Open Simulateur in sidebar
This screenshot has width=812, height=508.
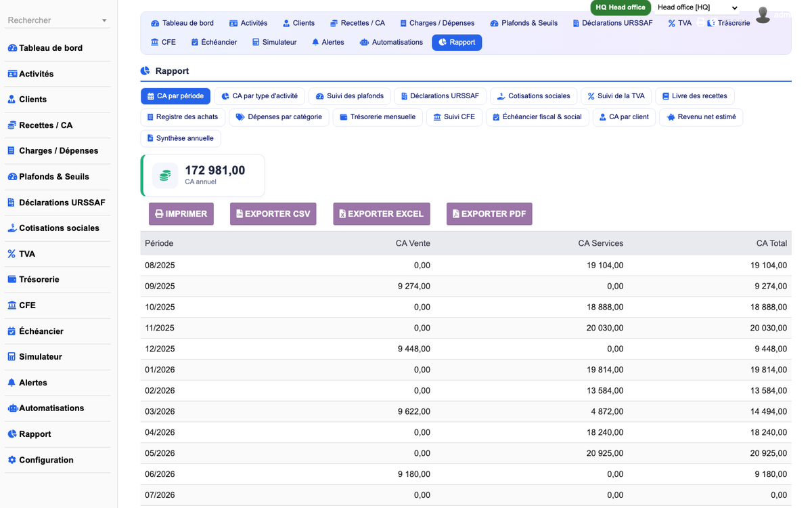pyautogui.click(x=35, y=357)
